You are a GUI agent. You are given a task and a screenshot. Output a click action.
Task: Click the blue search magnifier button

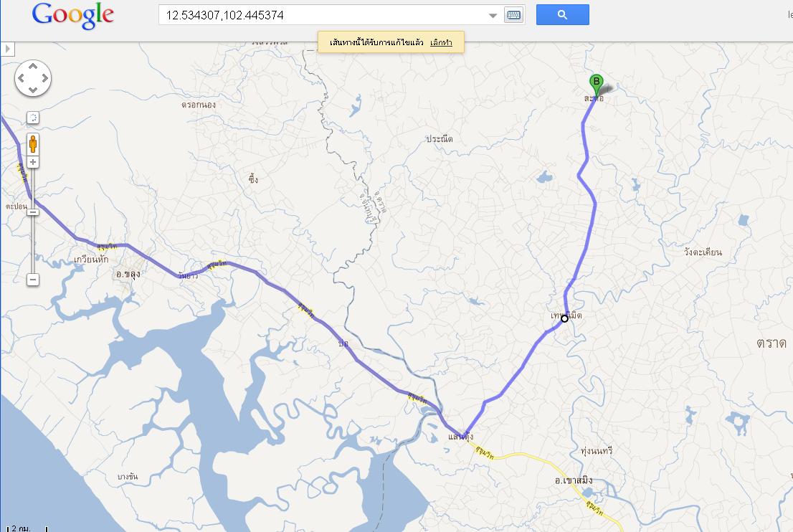tap(562, 14)
